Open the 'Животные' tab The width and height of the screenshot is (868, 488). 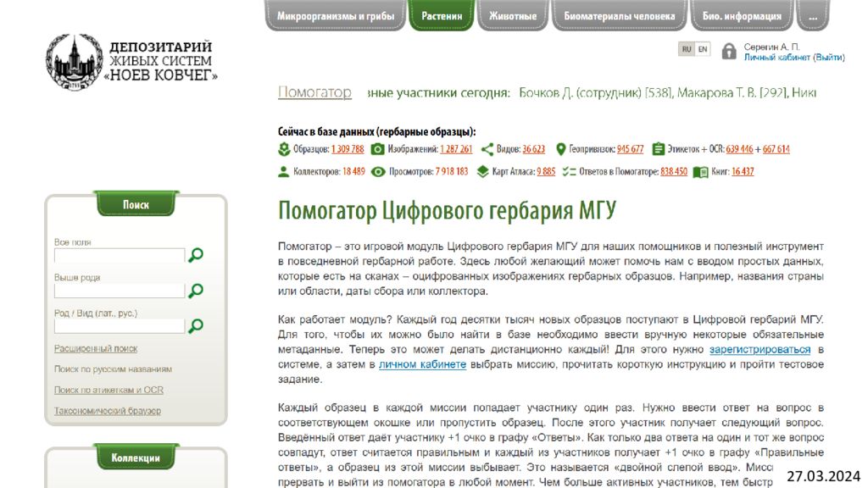coord(513,15)
